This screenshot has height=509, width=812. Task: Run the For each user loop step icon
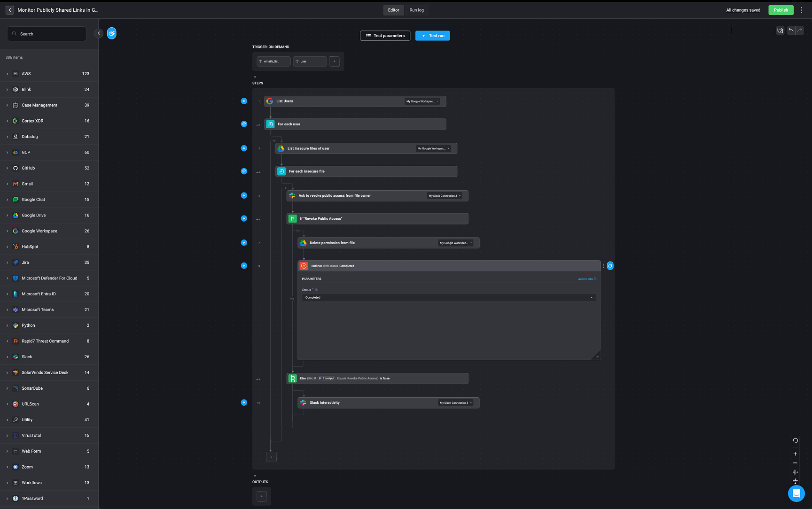point(244,124)
